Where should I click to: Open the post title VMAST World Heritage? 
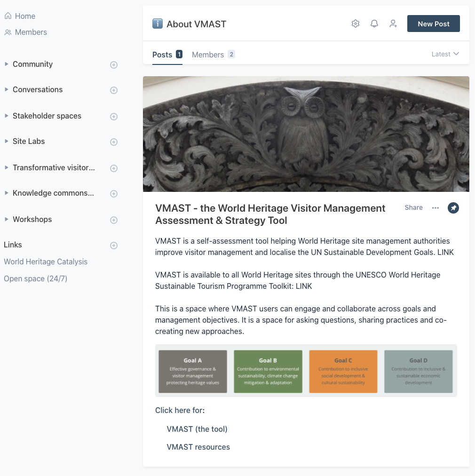pyautogui.click(x=270, y=214)
